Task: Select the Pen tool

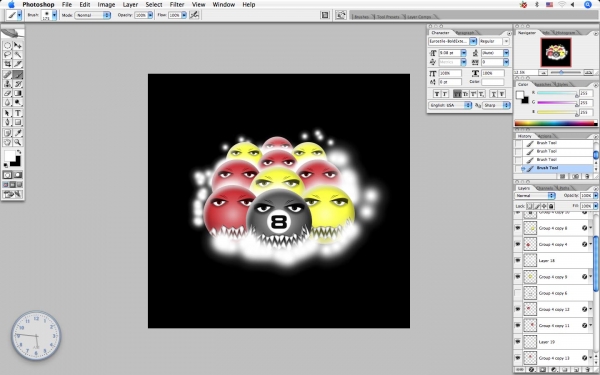Action: (x=7, y=122)
